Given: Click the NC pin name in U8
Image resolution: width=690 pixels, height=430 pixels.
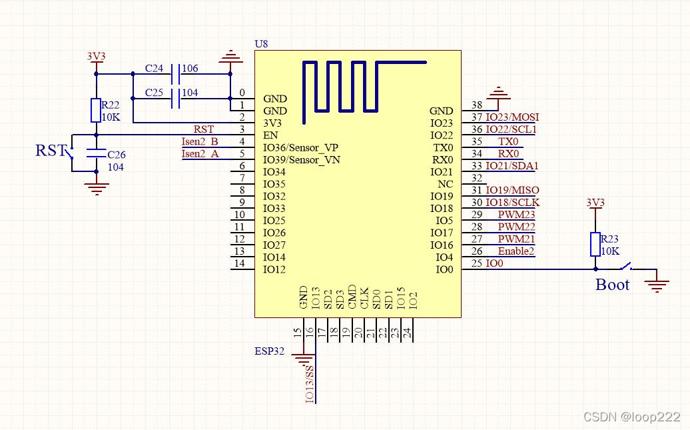Looking at the screenshot, I should [445, 184].
